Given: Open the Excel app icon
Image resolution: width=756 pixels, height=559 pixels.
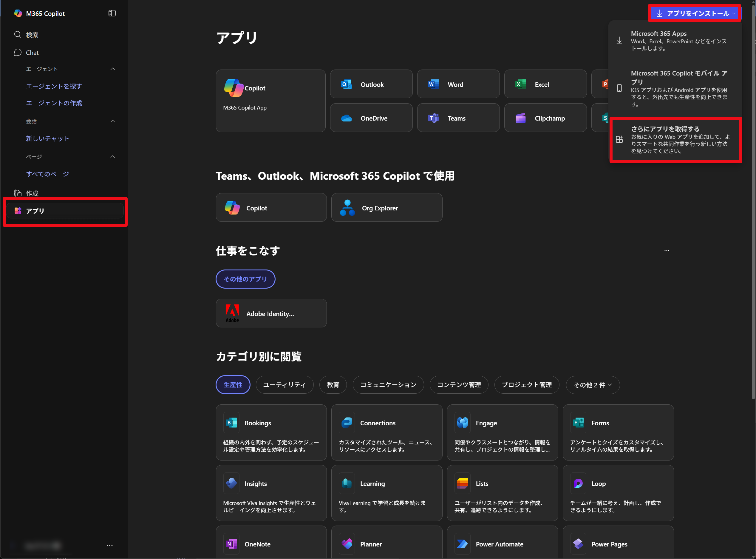Looking at the screenshot, I should coord(521,84).
